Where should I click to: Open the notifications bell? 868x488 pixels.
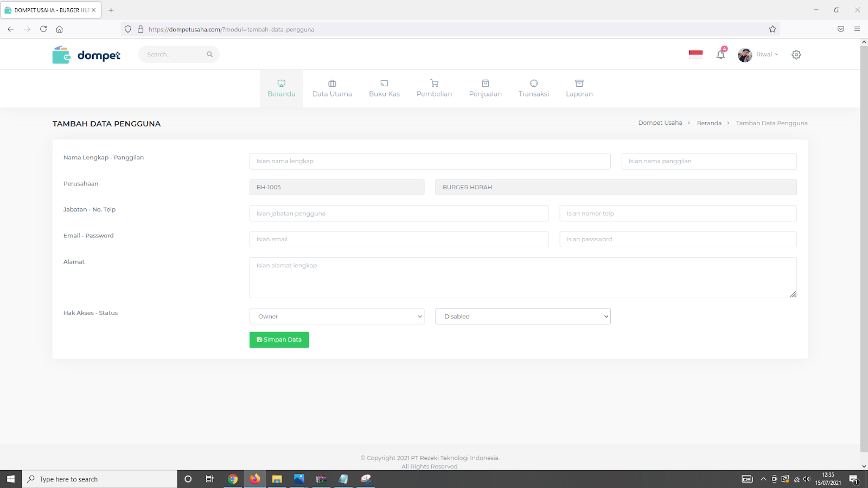(720, 54)
